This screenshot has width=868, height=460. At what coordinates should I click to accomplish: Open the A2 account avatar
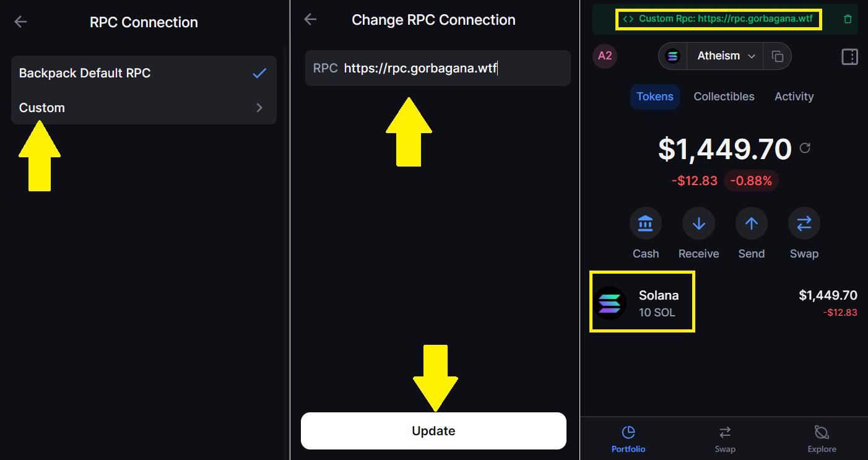click(x=605, y=56)
